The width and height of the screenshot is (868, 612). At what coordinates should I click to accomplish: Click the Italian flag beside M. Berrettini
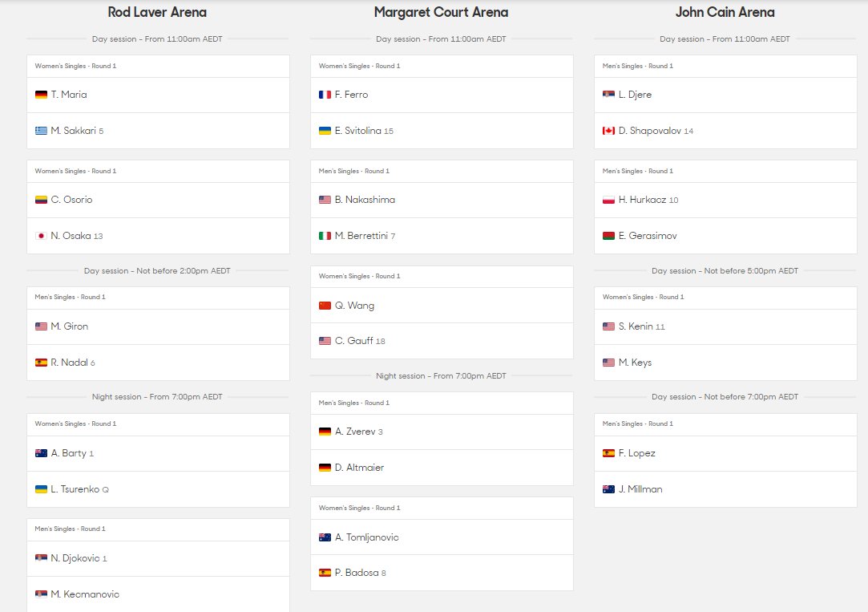(325, 236)
